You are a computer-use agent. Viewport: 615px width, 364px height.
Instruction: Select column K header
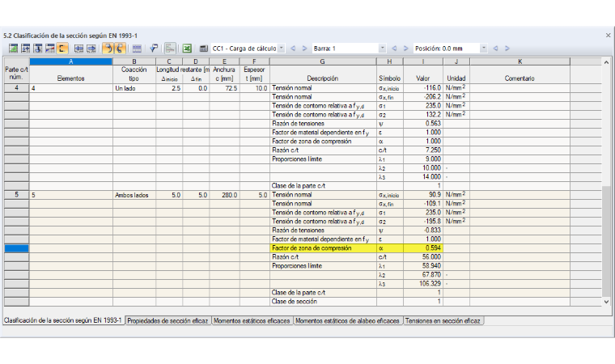point(520,61)
